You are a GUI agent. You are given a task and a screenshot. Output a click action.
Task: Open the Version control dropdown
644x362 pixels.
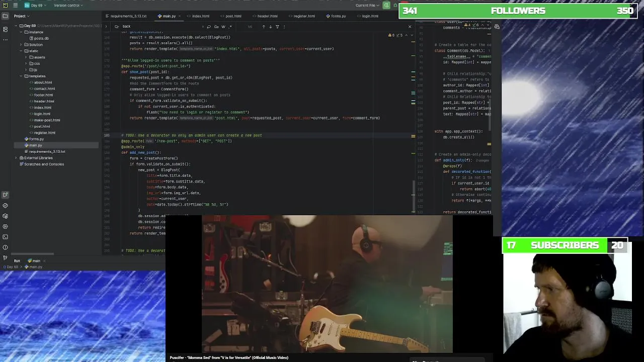pyautogui.click(x=68, y=5)
